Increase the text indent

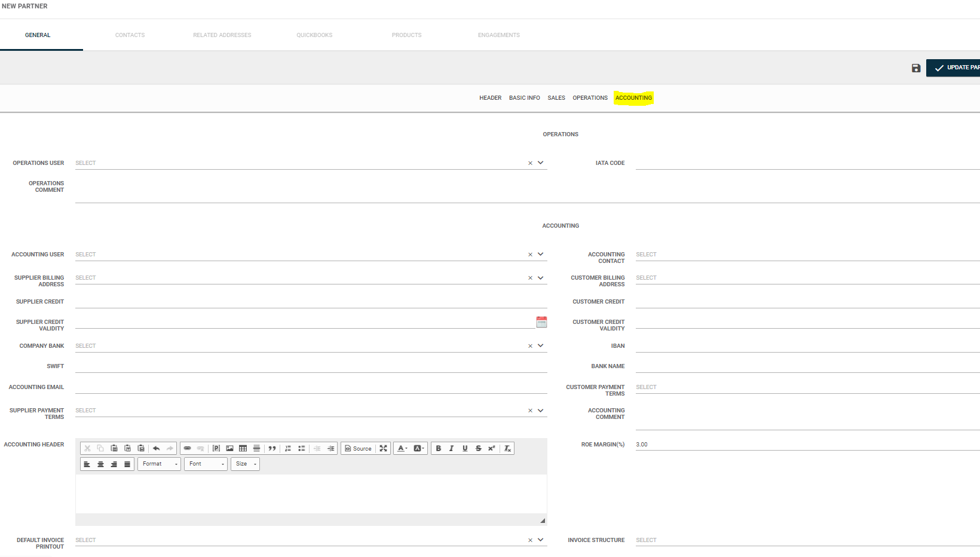click(x=330, y=448)
